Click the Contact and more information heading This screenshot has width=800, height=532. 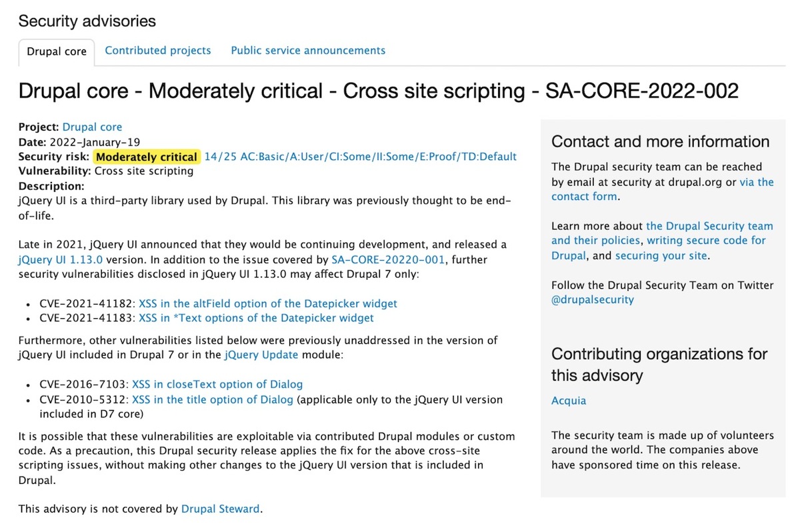pyautogui.click(x=661, y=141)
